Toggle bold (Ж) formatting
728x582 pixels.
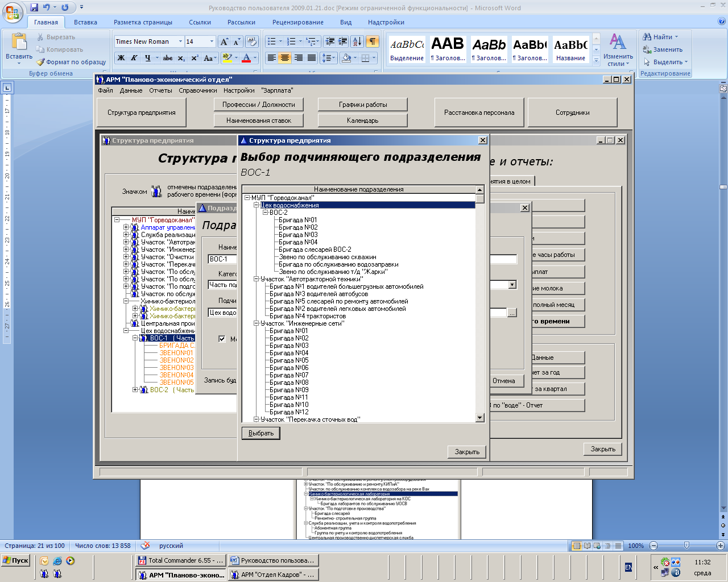point(121,58)
